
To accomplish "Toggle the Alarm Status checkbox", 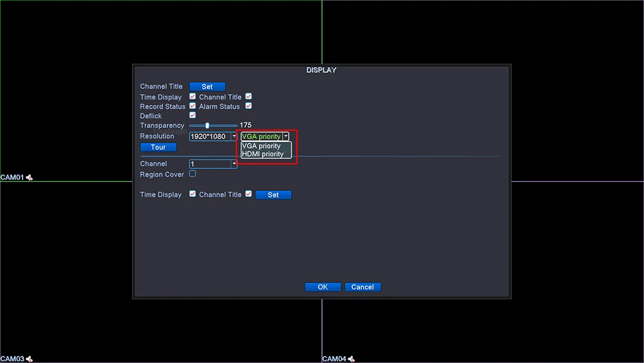I will [x=249, y=106].
